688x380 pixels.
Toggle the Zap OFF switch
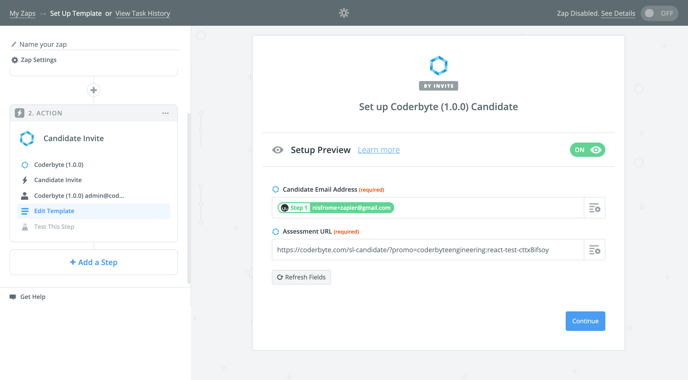pos(659,13)
